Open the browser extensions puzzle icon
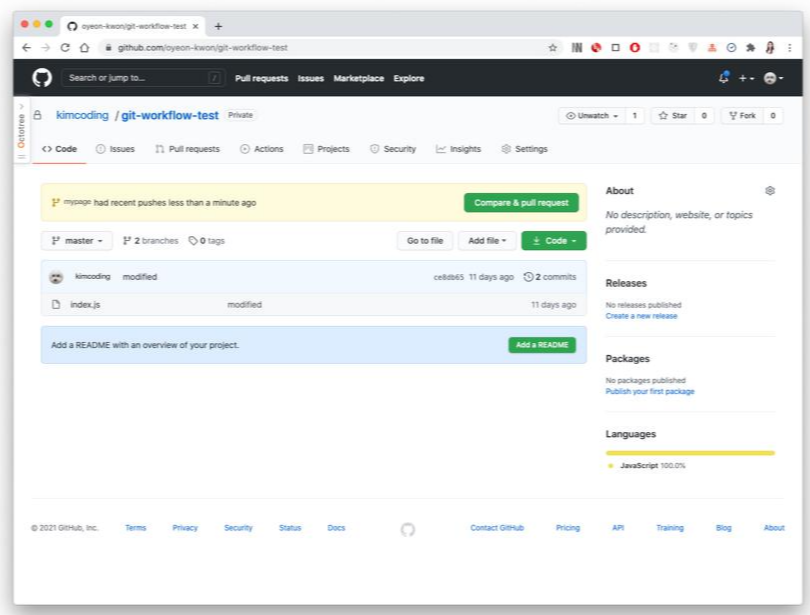The width and height of the screenshot is (810, 615). 751,48
